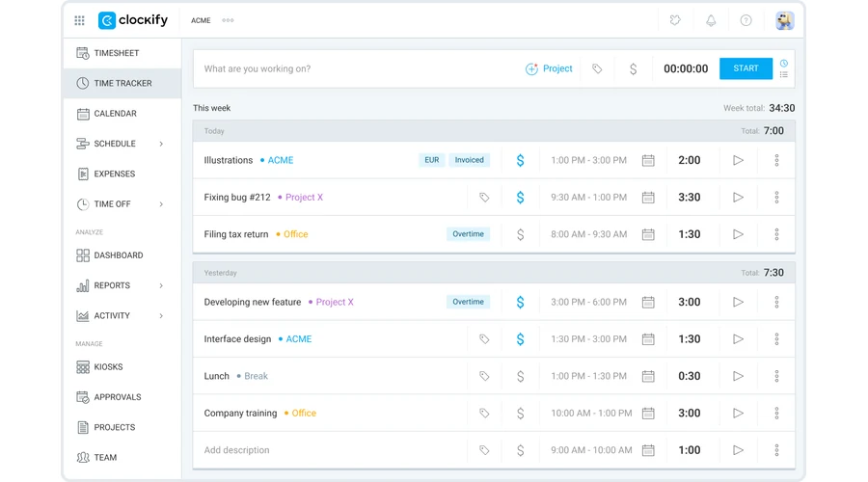868x482 pixels.
Task: Open the date picker for the Illustrations entry
Action: (648, 160)
